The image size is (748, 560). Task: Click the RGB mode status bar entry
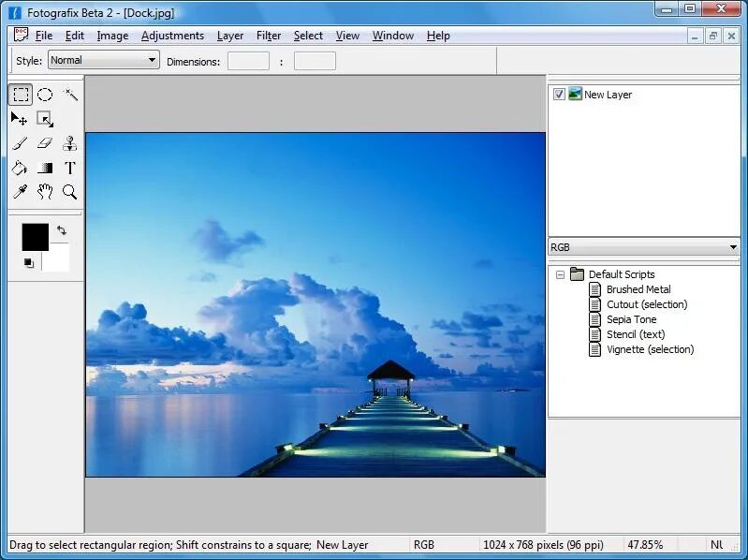423,545
